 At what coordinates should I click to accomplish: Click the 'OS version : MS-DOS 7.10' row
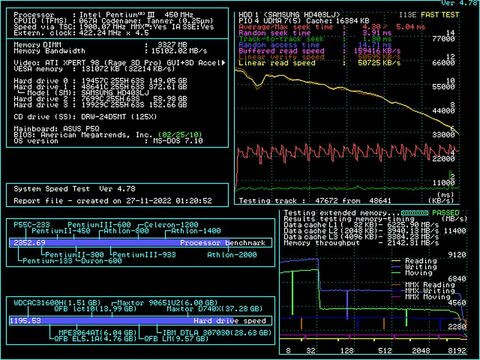click(x=108, y=141)
